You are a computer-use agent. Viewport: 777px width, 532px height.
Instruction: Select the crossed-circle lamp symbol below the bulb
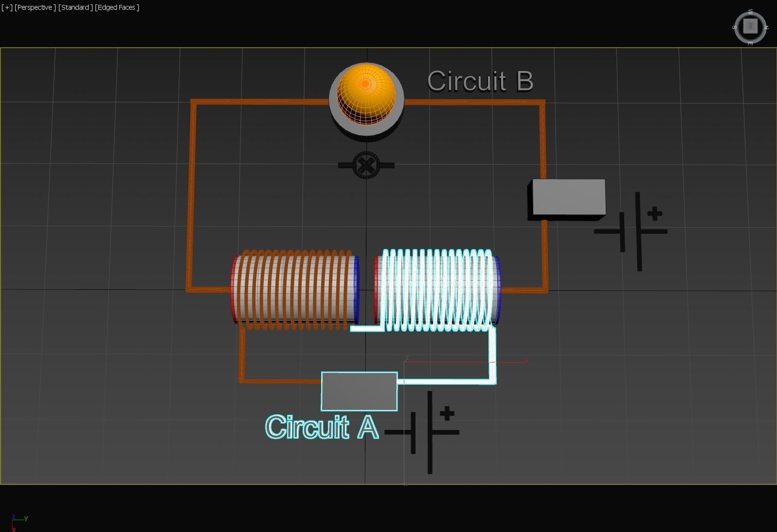coord(366,165)
